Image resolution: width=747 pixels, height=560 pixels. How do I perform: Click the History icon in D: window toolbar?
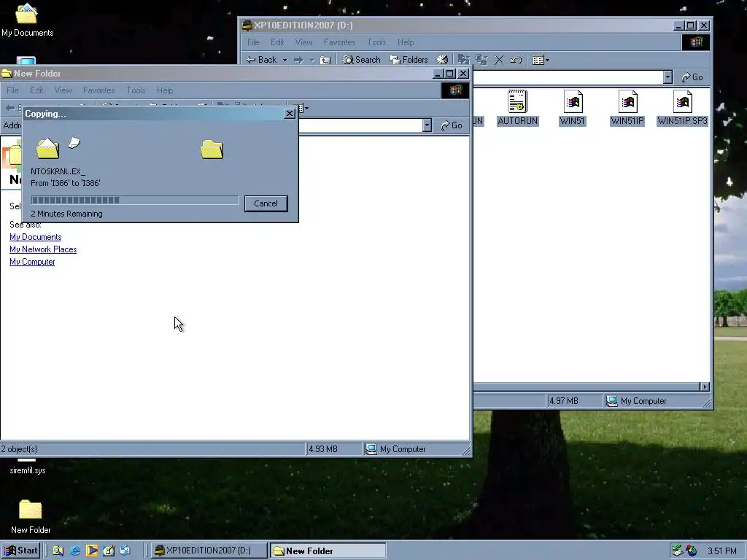coord(442,60)
